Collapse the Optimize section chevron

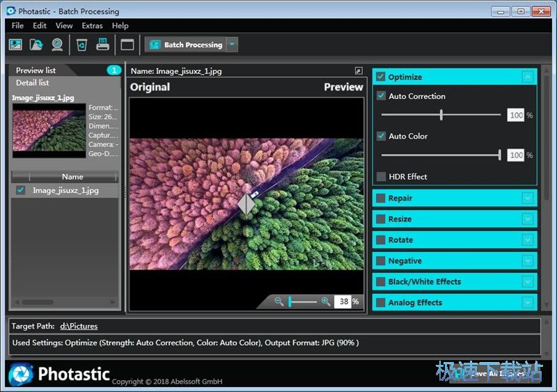(528, 77)
